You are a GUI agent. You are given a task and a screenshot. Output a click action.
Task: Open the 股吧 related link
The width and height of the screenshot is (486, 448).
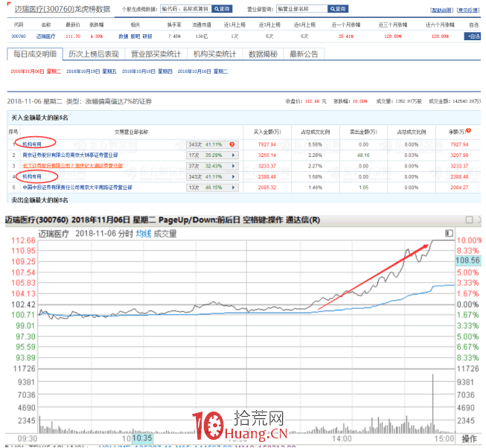point(135,36)
